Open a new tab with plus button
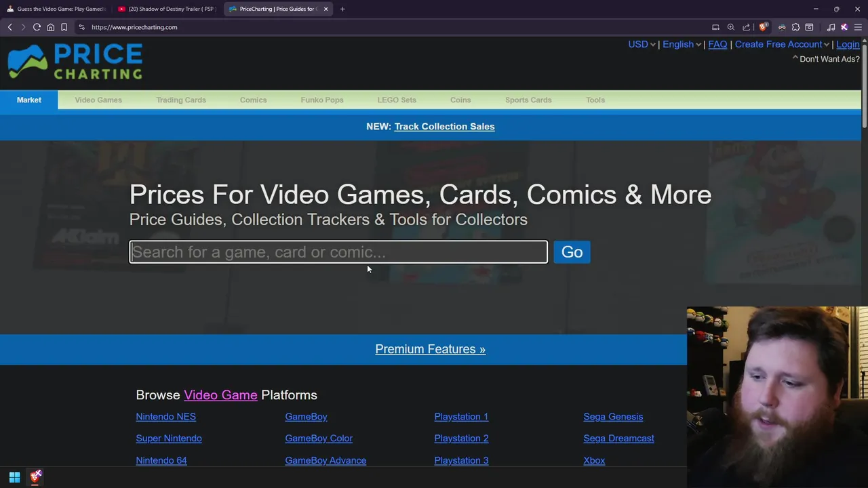Viewport: 868px width, 488px height. pyautogui.click(x=342, y=9)
